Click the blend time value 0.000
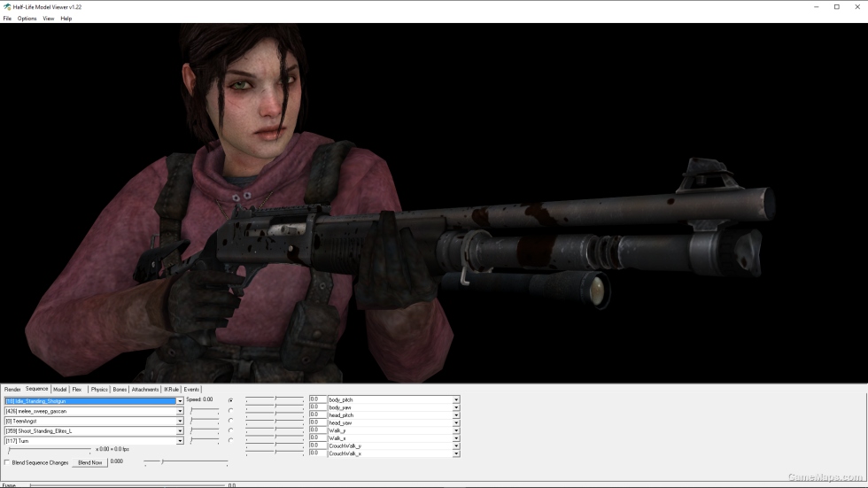 coord(117,461)
